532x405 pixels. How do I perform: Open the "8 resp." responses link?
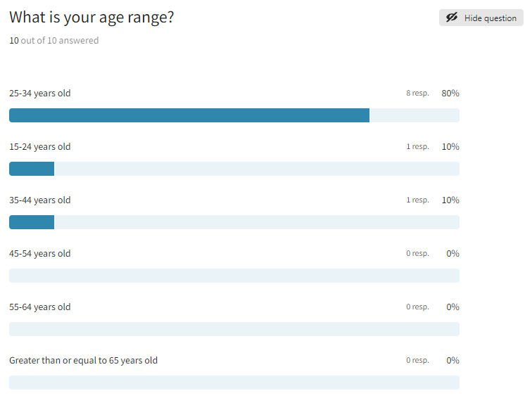pos(417,94)
